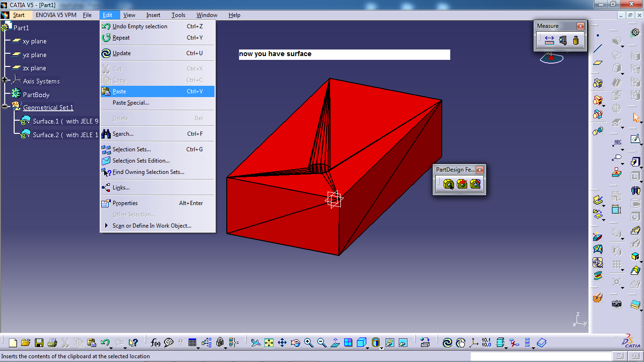The height and width of the screenshot is (362, 644).
Task: Click the Print icon in the toolbar
Action: click(x=52, y=343)
